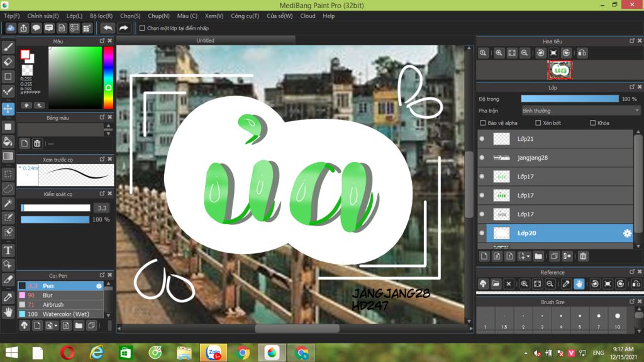Image resolution: width=644 pixels, height=362 pixels.
Task: Enable Chọn một lớp tại điểm nhấp checkbox
Action: (x=142, y=28)
